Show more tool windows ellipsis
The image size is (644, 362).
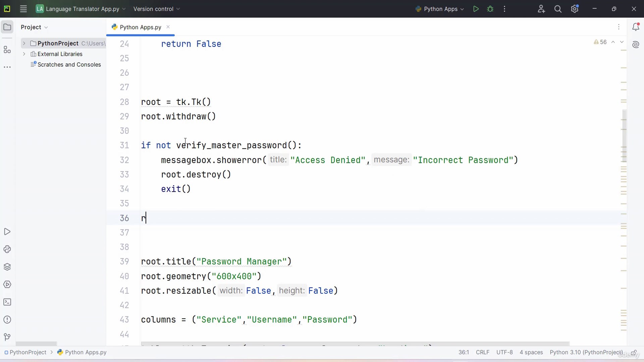[7, 67]
